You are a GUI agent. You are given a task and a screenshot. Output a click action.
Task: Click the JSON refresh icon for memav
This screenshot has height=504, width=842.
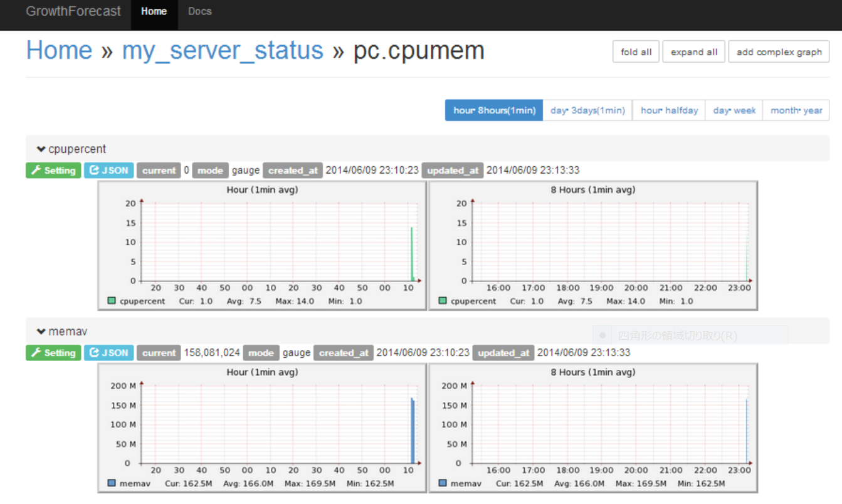pos(108,352)
